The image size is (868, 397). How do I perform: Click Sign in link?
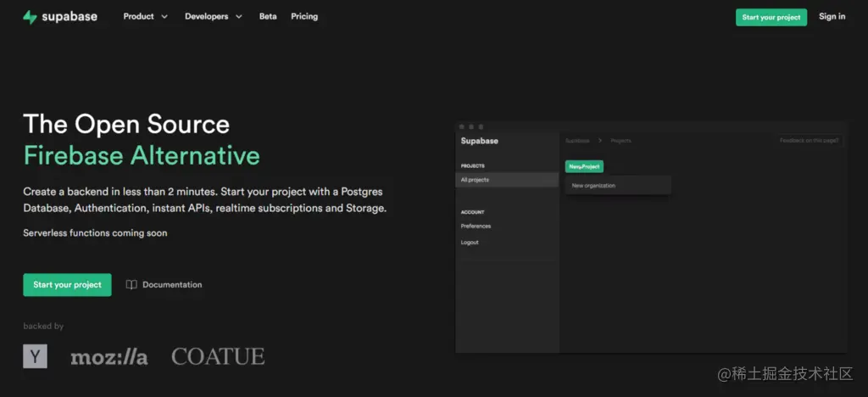pyautogui.click(x=832, y=17)
